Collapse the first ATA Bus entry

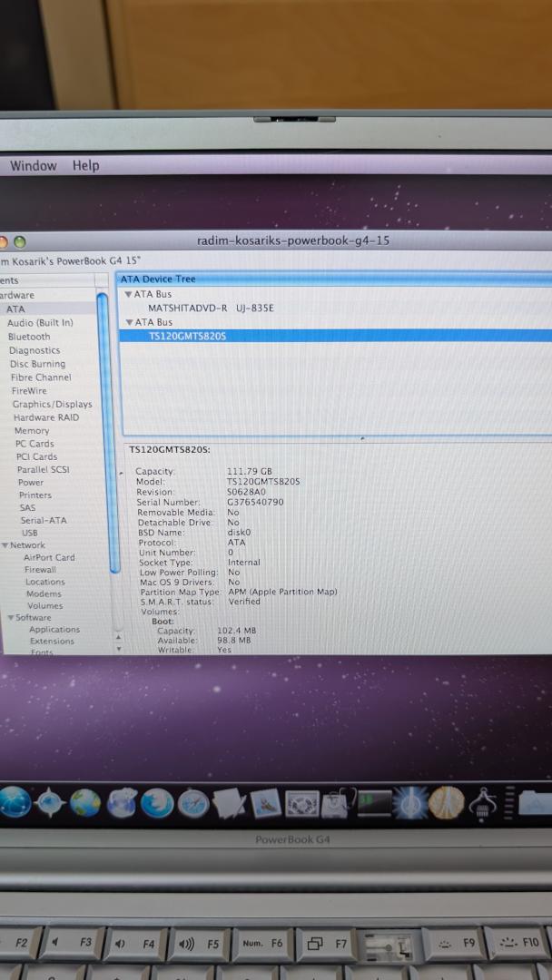128,295
